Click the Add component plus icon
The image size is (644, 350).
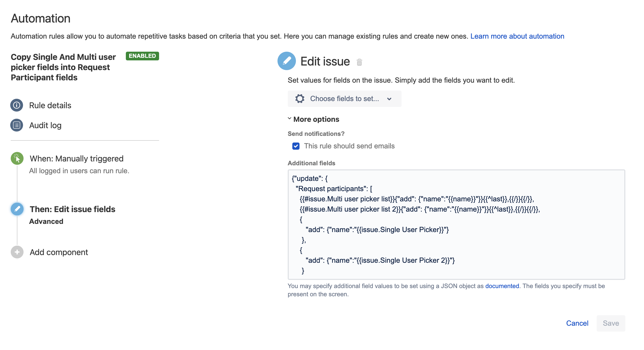pyautogui.click(x=17, y=252)
